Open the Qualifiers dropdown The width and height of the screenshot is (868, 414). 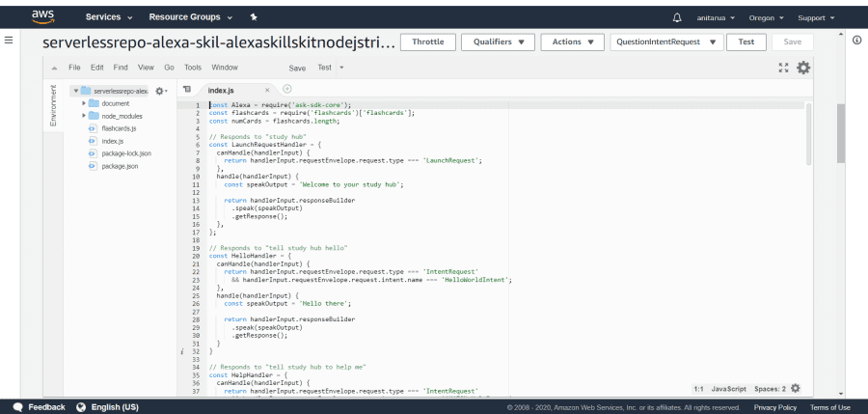tap(498, 42)
